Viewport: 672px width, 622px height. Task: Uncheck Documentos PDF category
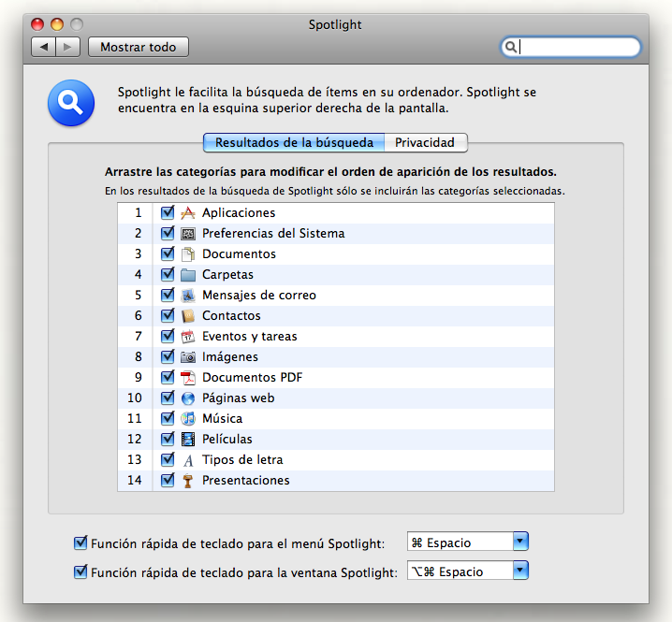point(168,377)
